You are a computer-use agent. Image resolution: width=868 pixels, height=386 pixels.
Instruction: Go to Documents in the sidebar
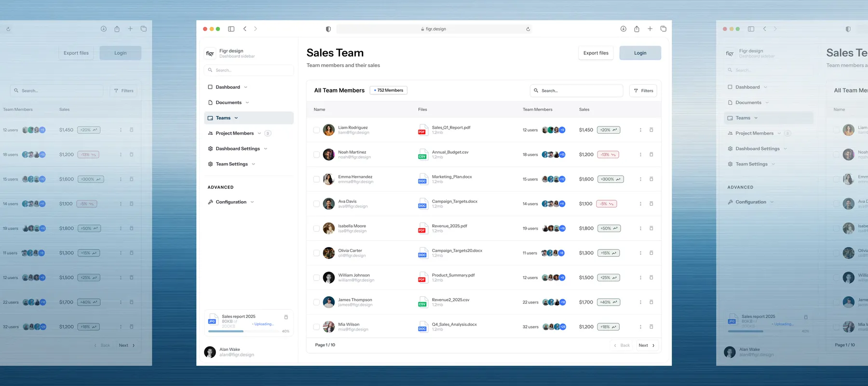pos(228,103)
